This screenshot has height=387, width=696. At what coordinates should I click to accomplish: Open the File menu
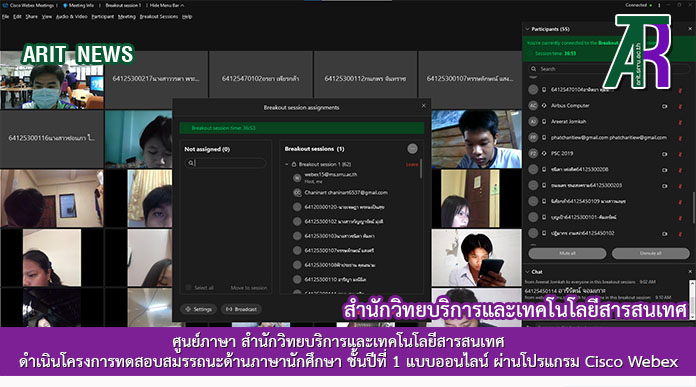(x=5, y=17)
